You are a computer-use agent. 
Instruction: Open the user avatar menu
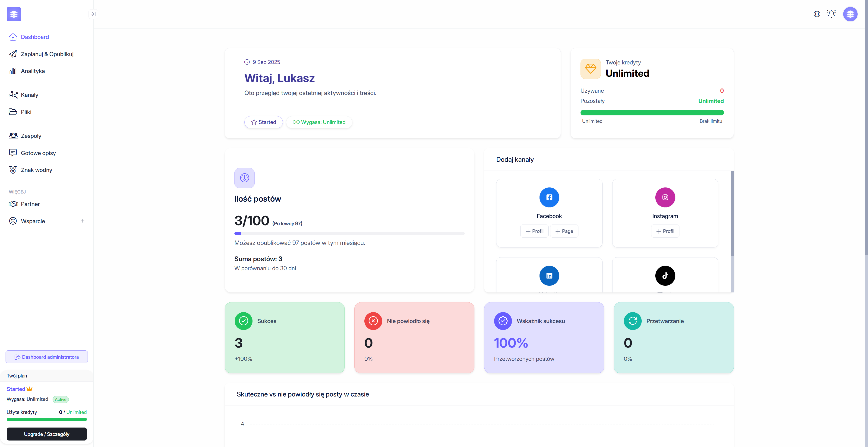(850, 14)
